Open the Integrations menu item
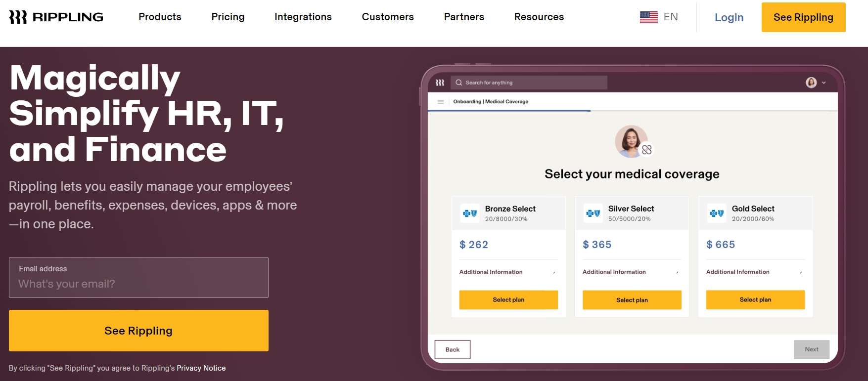This screenshot has height=381, width=868. (303, 17)
